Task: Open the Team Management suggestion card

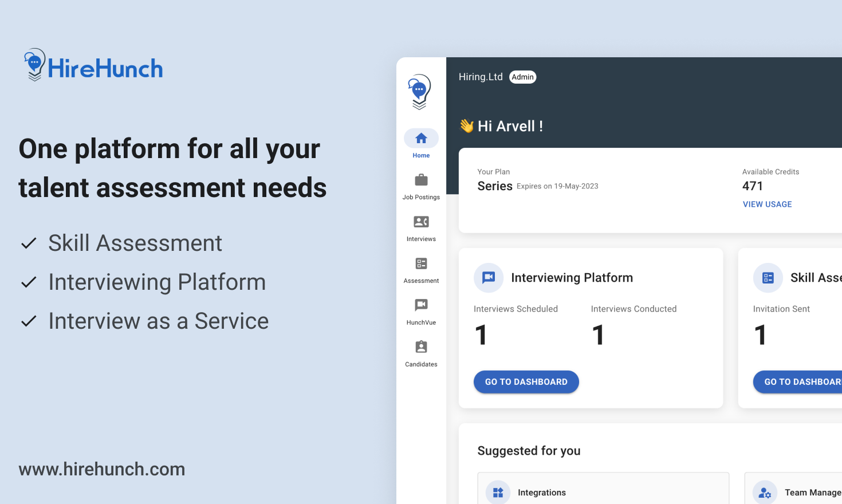Action: click(793, 489)
